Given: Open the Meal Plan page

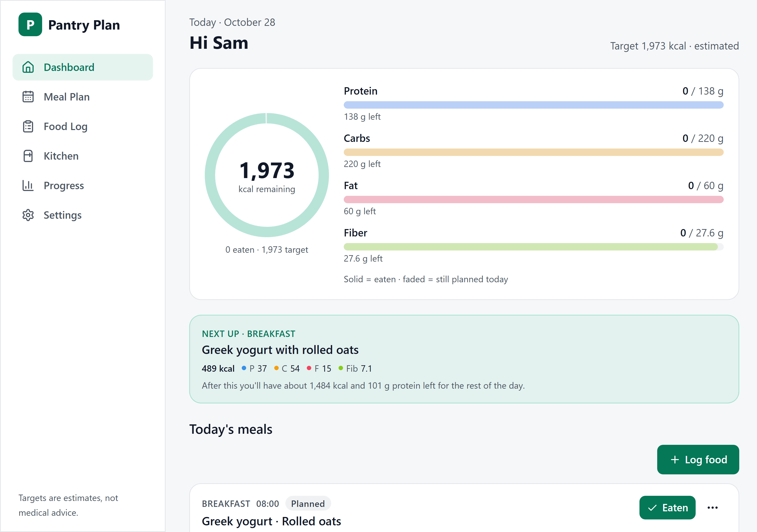Looking at the screenshot, I should click(83, 97).
